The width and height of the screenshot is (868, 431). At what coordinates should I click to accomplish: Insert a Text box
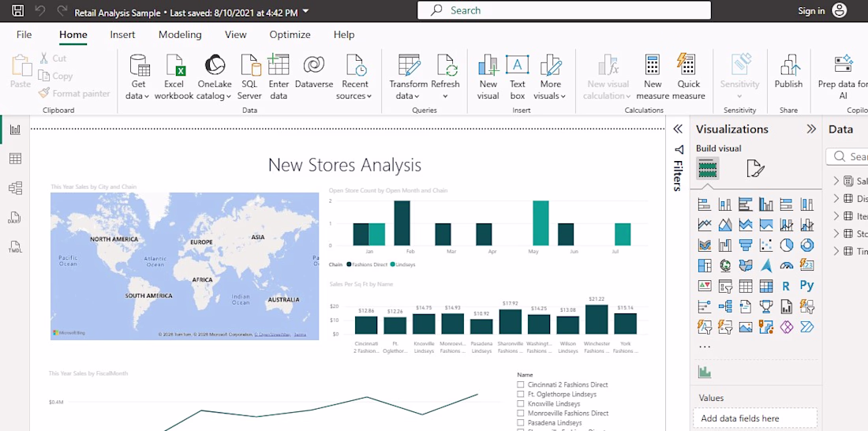(518, 77)
